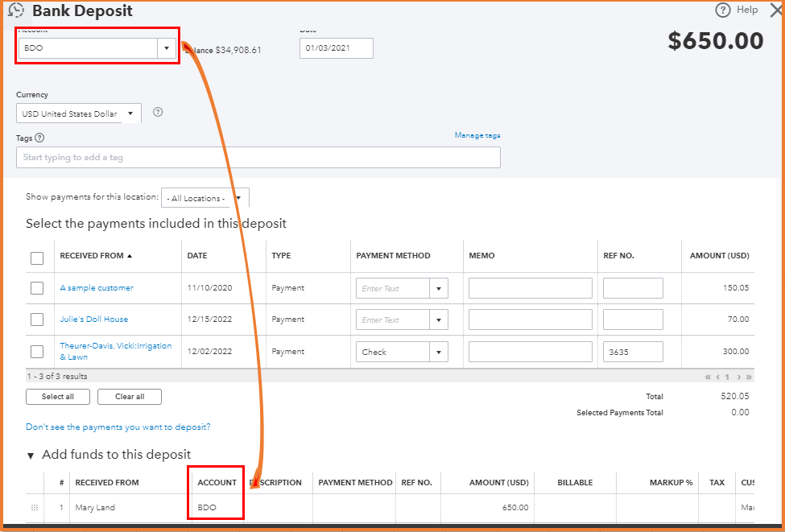Open 'Don't see the payments you want to deposit?' link

point(118,427)
